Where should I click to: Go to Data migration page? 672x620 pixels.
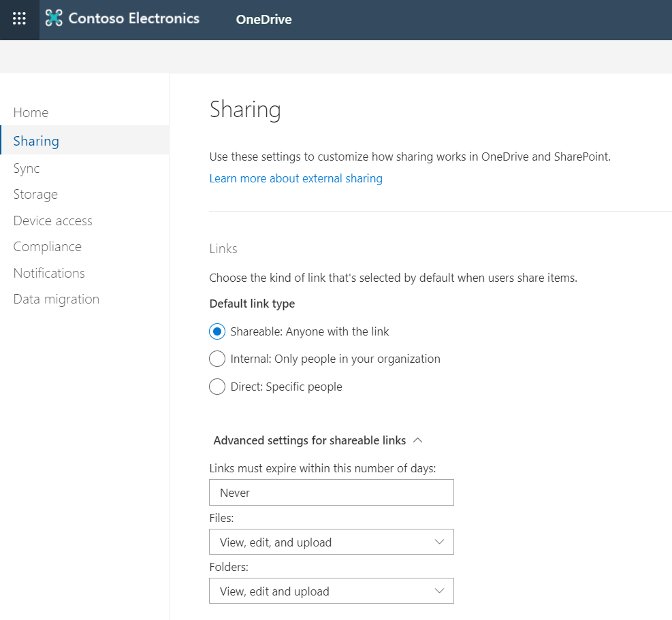[56, 299]
